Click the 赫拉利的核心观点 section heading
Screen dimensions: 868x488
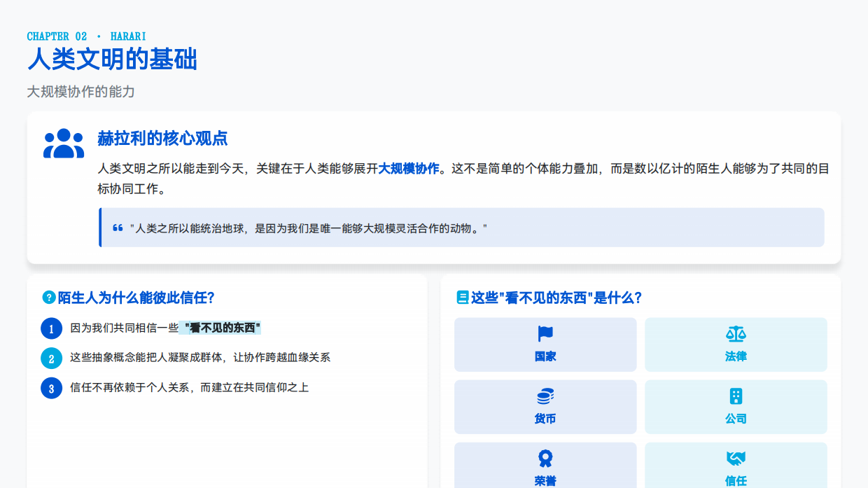coord(162,138)
